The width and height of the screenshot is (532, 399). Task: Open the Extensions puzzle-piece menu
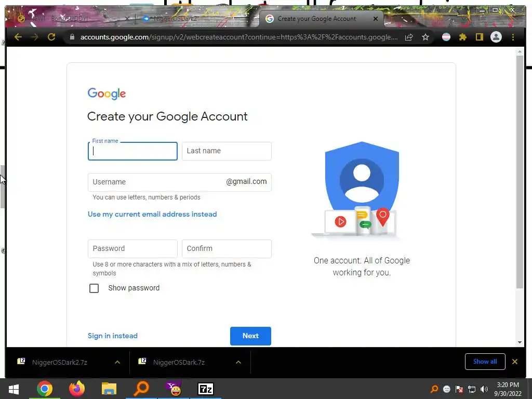tap(463, 37)
